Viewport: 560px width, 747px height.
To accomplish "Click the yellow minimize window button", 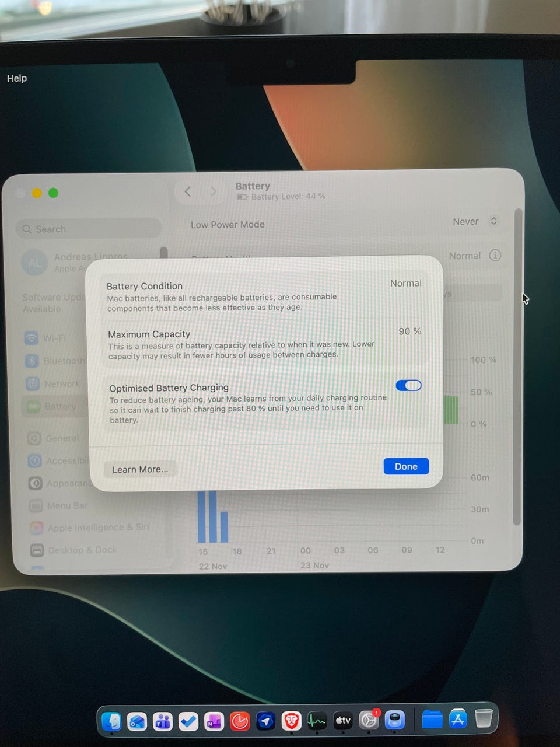I will (37, 193).
